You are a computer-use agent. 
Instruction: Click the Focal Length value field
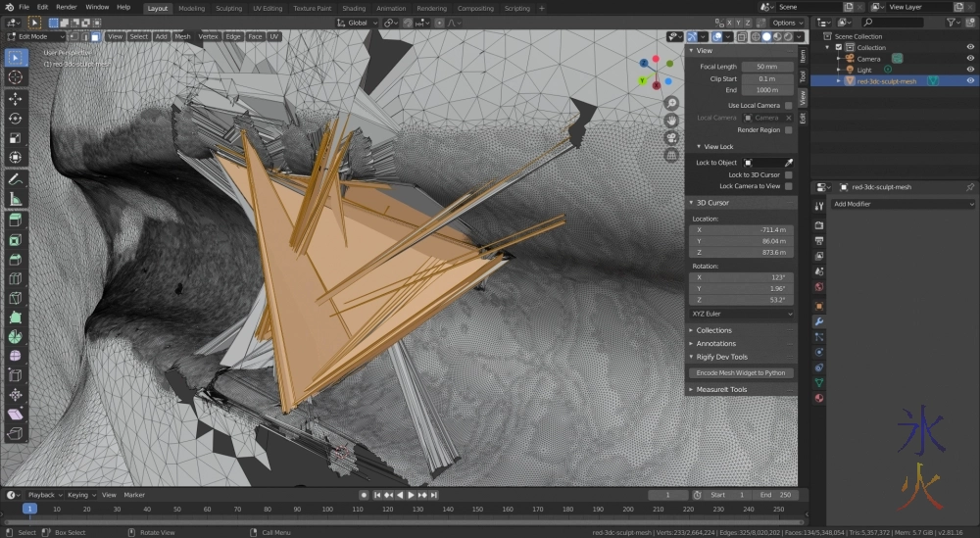point(767,67)
